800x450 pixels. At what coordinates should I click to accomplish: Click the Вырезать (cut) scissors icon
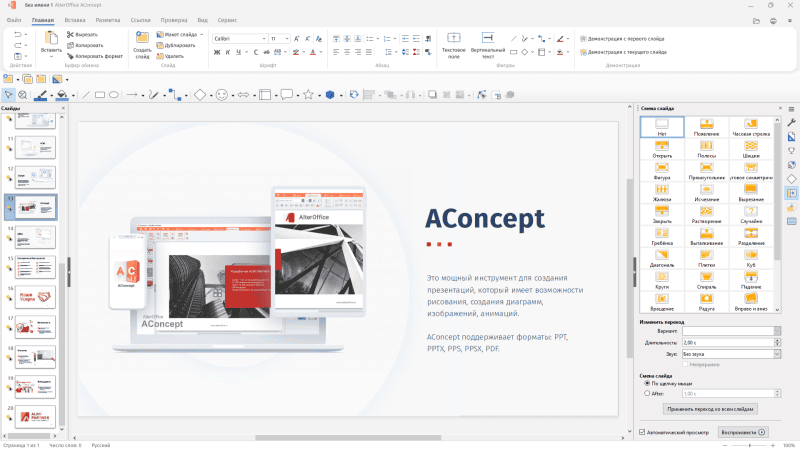click(70, 34)
